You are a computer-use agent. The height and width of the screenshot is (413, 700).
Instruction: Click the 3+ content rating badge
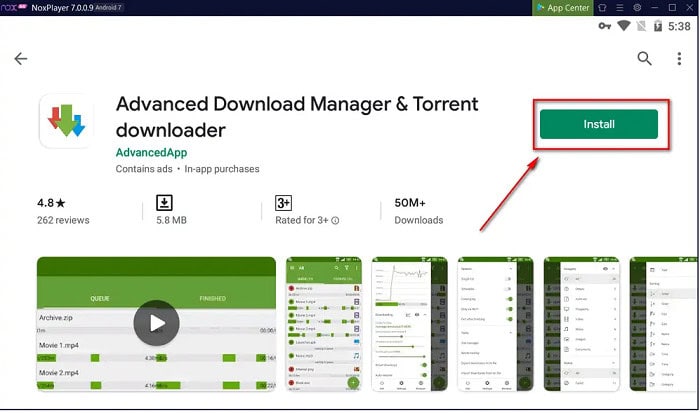point(283,203)
